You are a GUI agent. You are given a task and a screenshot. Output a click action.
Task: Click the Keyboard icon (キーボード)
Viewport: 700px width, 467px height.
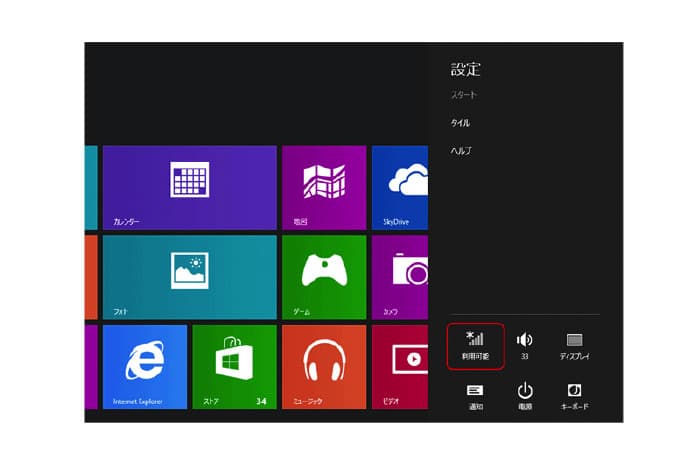(575, 396)
